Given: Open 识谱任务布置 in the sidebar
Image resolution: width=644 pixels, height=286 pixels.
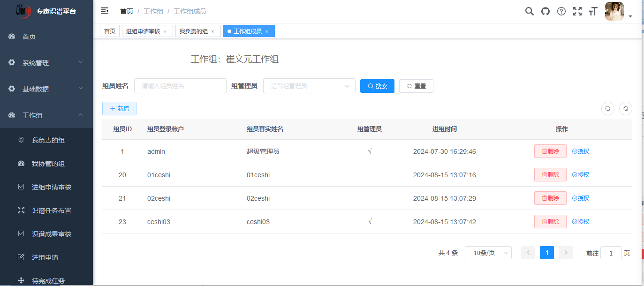Looking at the screenshot, I should coord(52,211).
